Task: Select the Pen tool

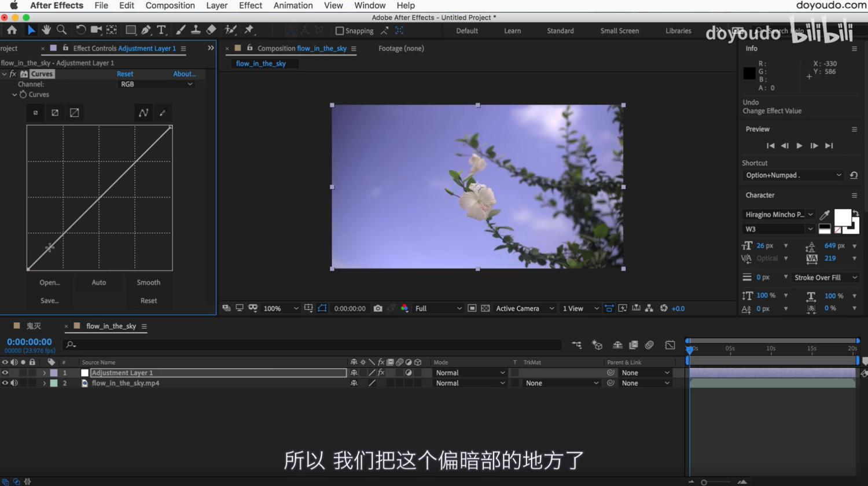Action: (146, 30)
